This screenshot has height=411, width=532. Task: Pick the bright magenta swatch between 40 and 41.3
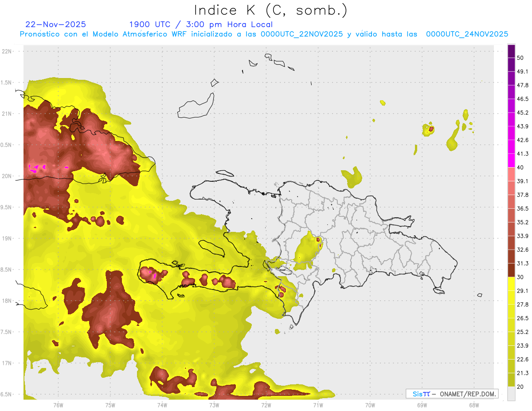[x=512, y=160]
